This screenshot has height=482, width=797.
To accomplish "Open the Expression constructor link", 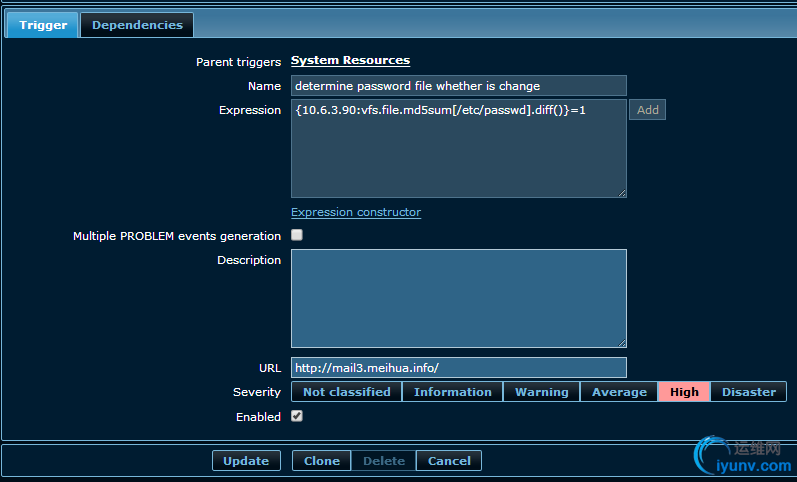I will coord(356,212).
